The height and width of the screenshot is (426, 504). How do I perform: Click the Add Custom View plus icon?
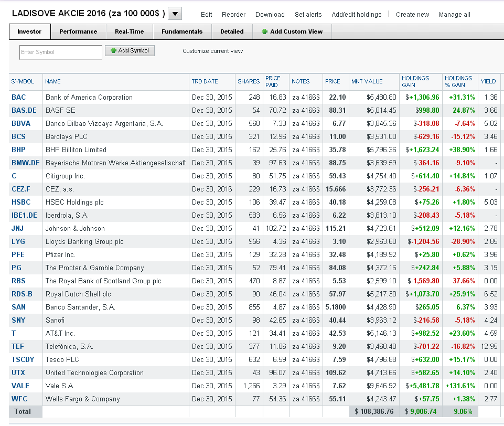tap(264, 31)
